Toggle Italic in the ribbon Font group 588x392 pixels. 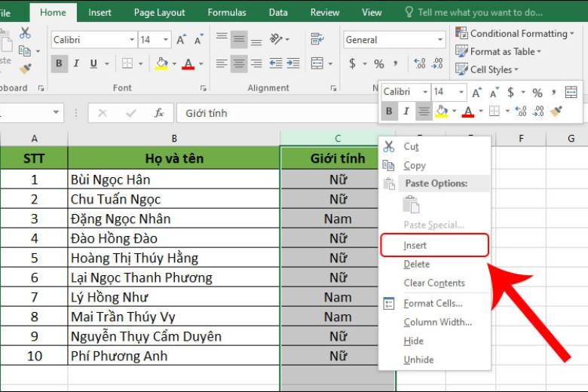coord(76,63)
